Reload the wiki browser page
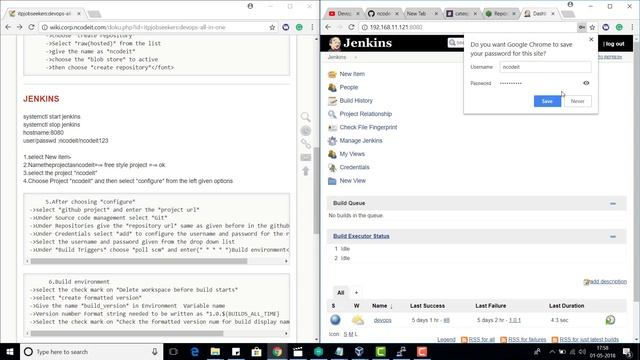 click(x=31, y=27)
